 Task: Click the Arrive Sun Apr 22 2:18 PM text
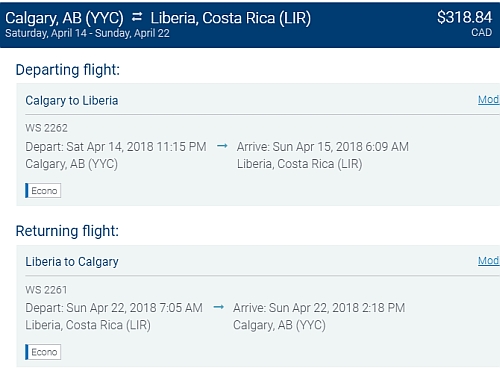pyautogui.click(x=319, y=308)
